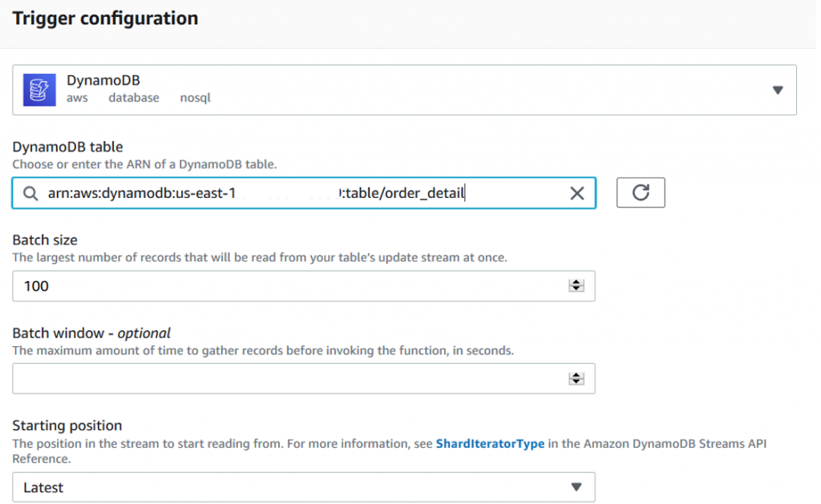Increase Batch size with up arrow

tap(576, 283)
